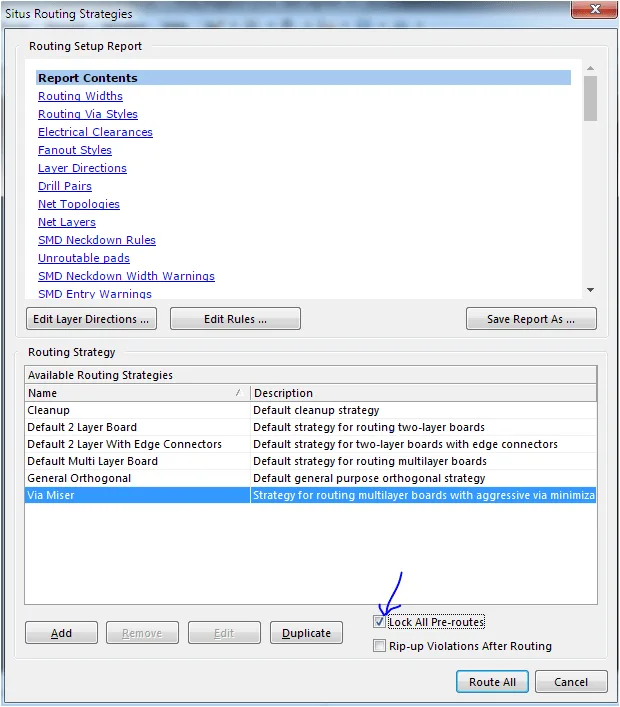Click the Save Report As button

click(x=531, y=319)
